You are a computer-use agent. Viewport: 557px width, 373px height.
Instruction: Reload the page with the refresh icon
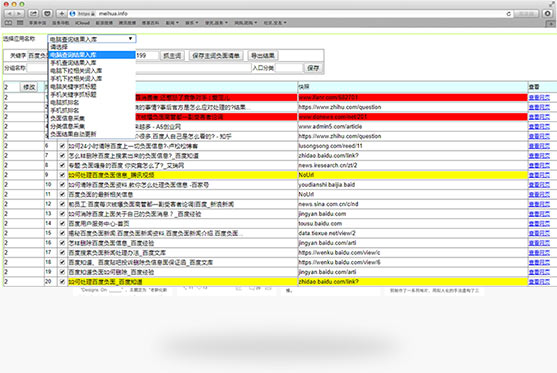point(508,13)
